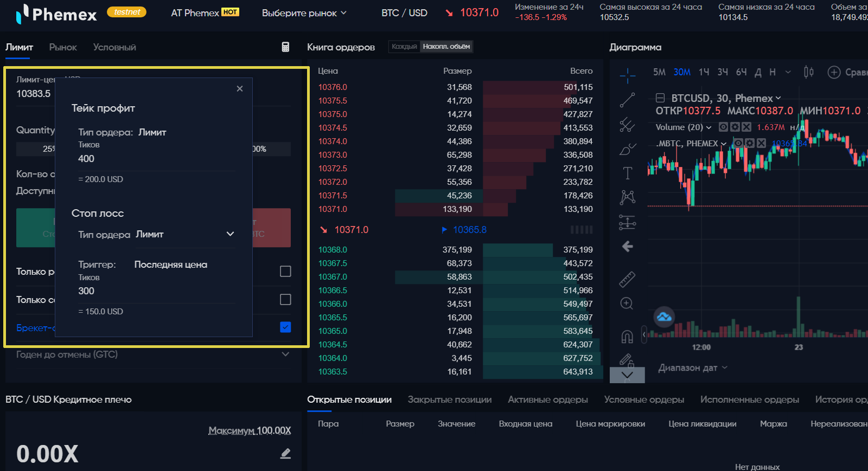Pick the ruler measure tool
This screenshot has height=471, width=868.
(x=627, y=279)
